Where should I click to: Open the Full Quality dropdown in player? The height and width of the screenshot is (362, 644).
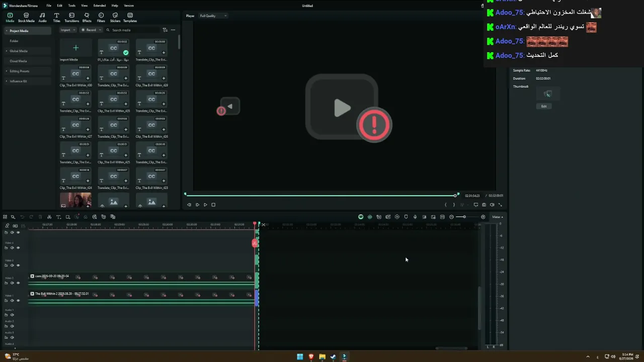coord(213,16)
